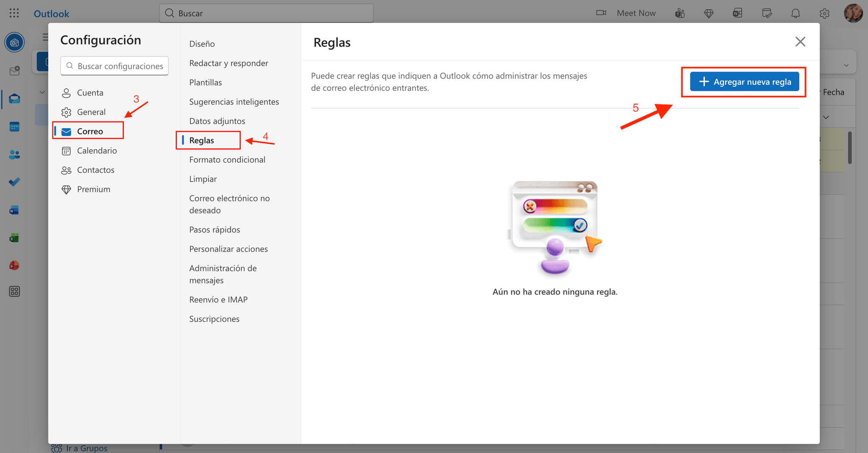Click the message list scrollbar
This screenshot has height=453, width=868.
(850, 148)
